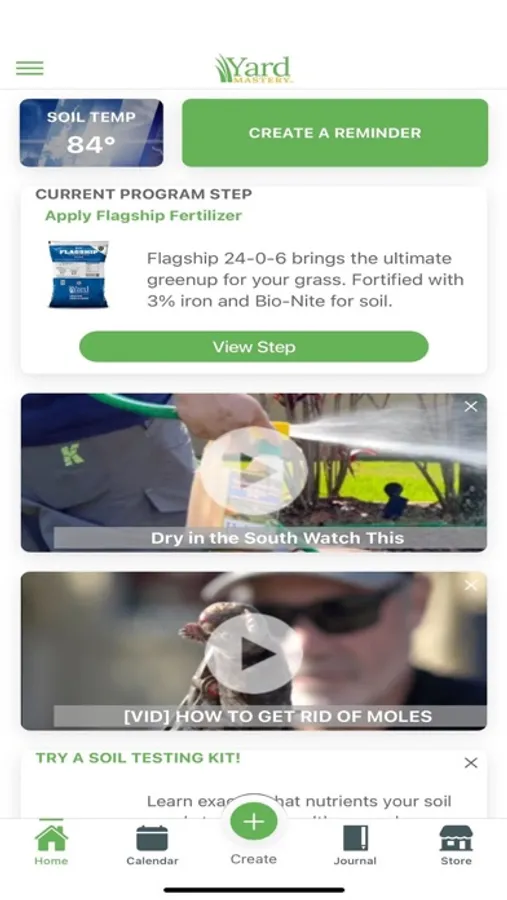Go to the Home tab

click(x=51, y=845)
